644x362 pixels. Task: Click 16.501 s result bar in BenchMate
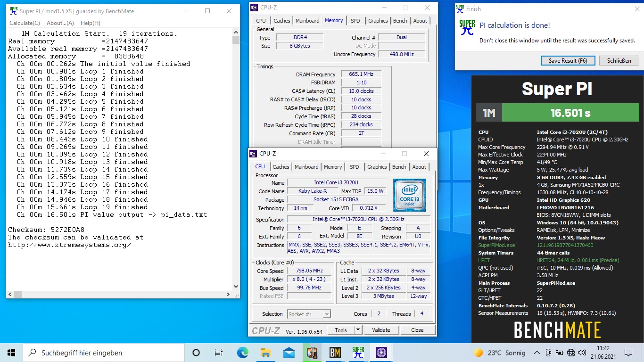(570, 113)
